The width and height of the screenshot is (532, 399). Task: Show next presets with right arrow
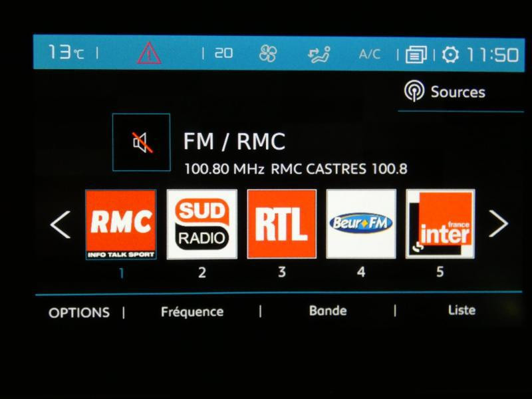pos(498,223)
